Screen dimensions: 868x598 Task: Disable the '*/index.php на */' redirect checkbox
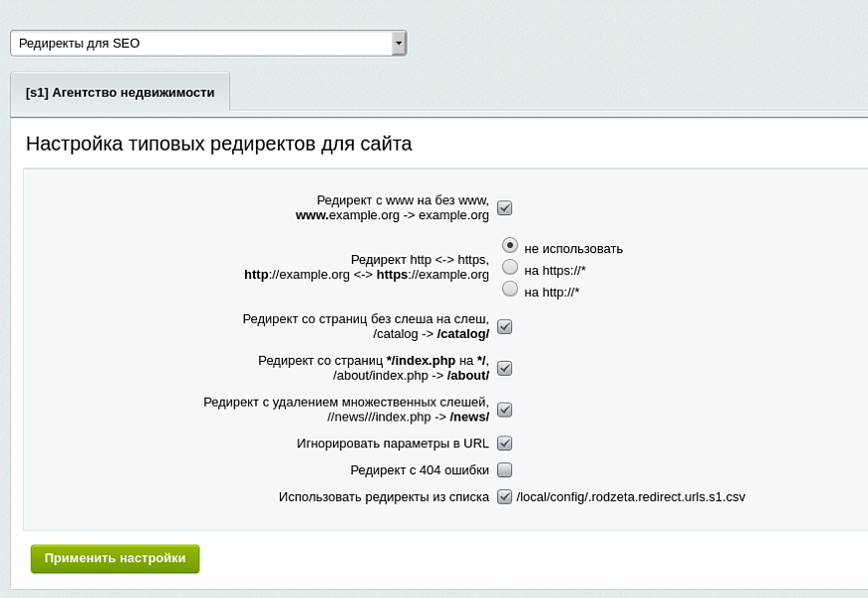pyautogui.click(x=504, y=368)
